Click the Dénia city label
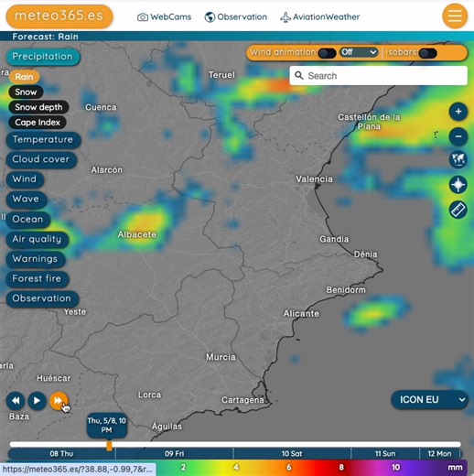The height and width of the screenshot is (476, 474). (x=366, y=254)
